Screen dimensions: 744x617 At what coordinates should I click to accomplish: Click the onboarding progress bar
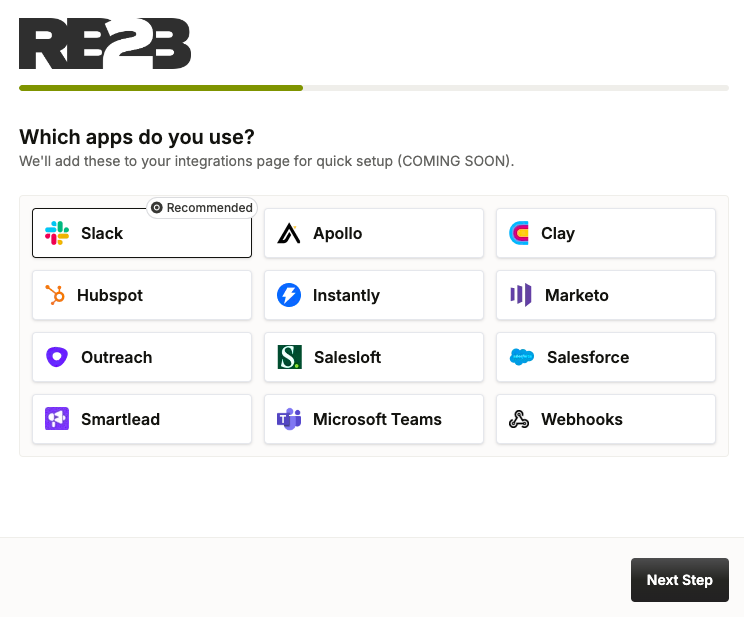[x=373, y=88]
